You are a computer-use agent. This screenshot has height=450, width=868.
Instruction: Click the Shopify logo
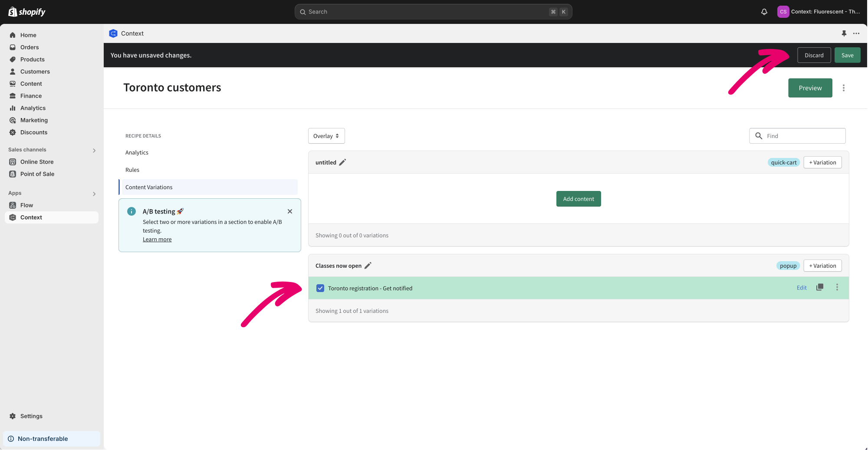tap(27, 12)
